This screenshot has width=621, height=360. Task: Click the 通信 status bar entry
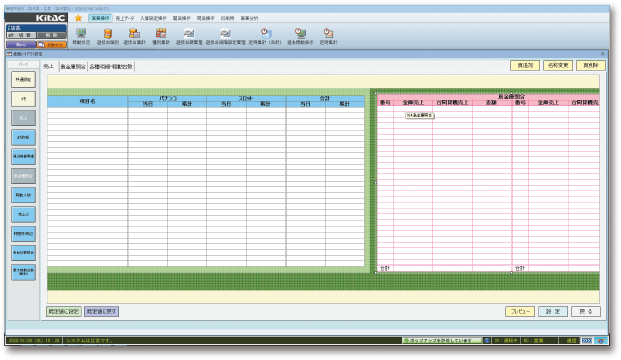coord(571,340)
